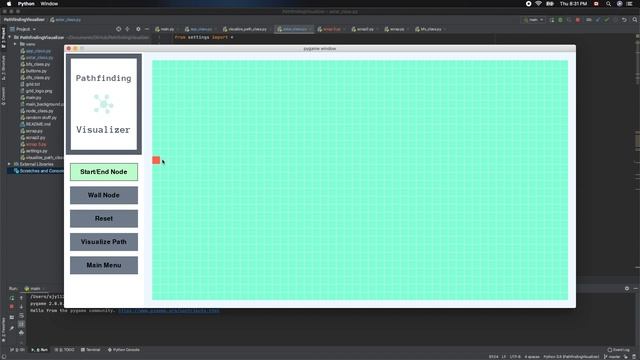Click the search magnifier in PyCharm toolbar
Viewport: 640px width, 360px height.
tap(635, 20)
